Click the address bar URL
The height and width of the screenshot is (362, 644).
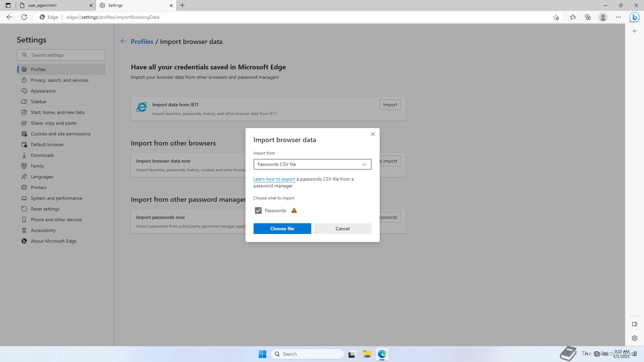click(x=113, y=17)
